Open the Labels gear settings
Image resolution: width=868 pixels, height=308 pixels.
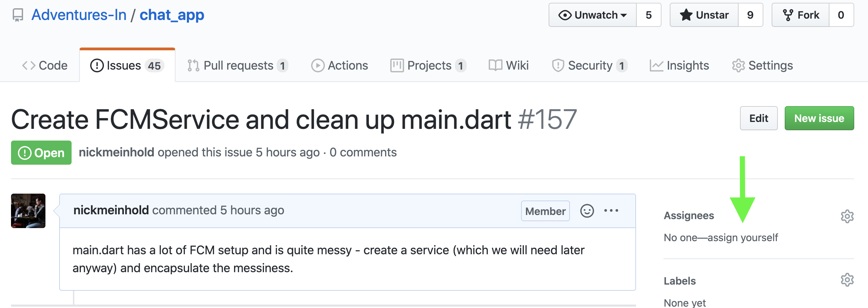(847, 280)
